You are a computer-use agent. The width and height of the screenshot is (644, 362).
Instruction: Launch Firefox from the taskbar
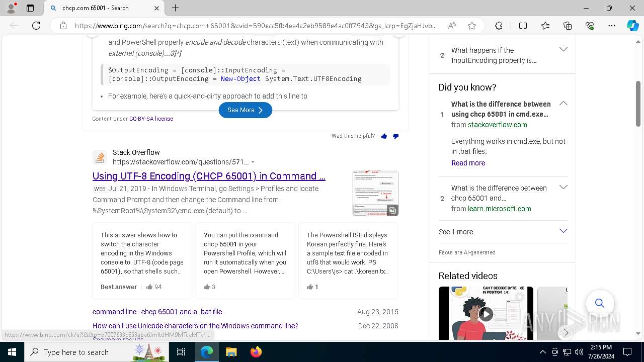(256, 352)
